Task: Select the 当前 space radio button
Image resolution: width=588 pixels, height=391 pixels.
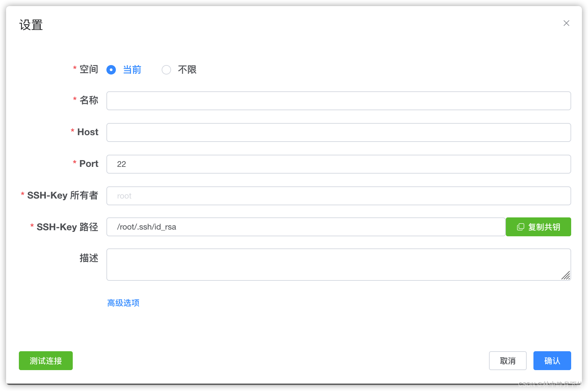Action: click(x=111, y=70)
